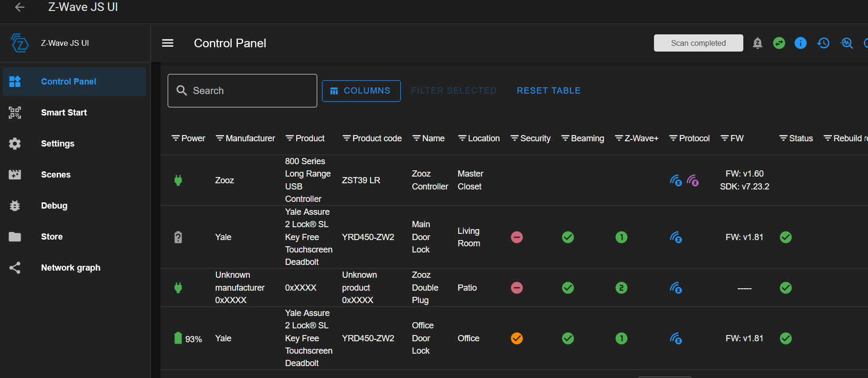This screenshot has width=868, height=378.
Task: Toggle the hamburger navigation menu
Action: coord(168,43)
